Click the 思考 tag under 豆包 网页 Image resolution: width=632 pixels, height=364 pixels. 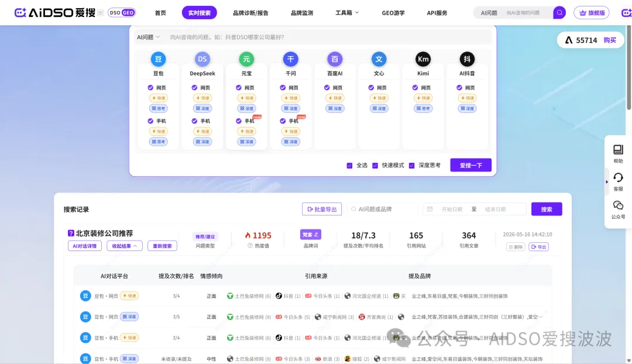tap(158, 108)
